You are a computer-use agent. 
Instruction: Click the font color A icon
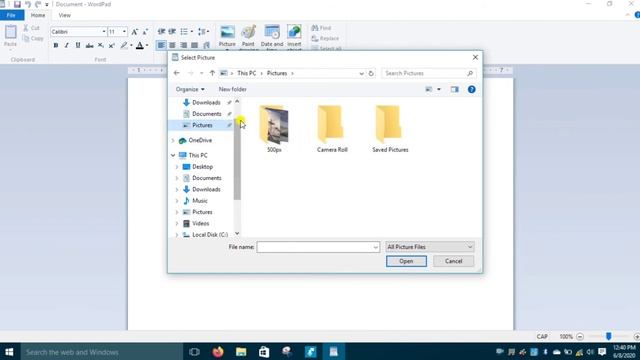140,45
